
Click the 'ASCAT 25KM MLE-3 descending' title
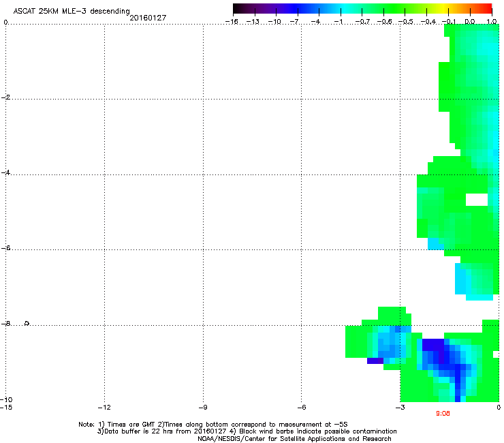click(x=72, y=12)
